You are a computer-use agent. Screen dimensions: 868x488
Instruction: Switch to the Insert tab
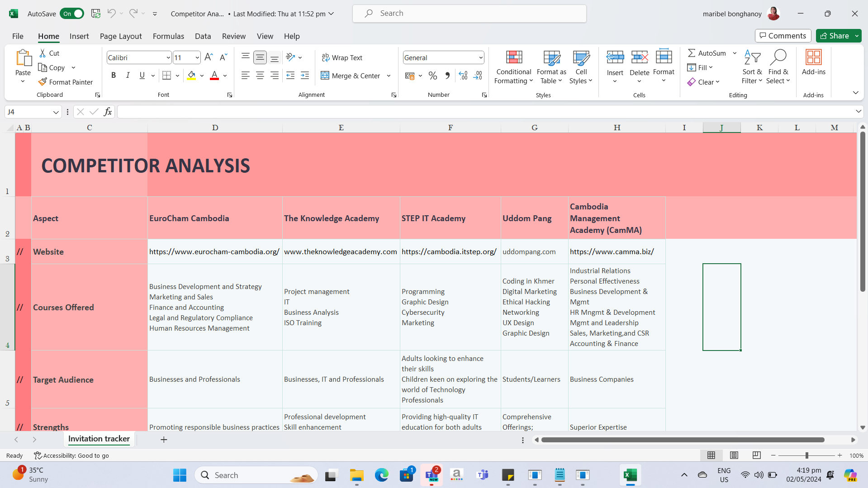(x=79, y=36)
